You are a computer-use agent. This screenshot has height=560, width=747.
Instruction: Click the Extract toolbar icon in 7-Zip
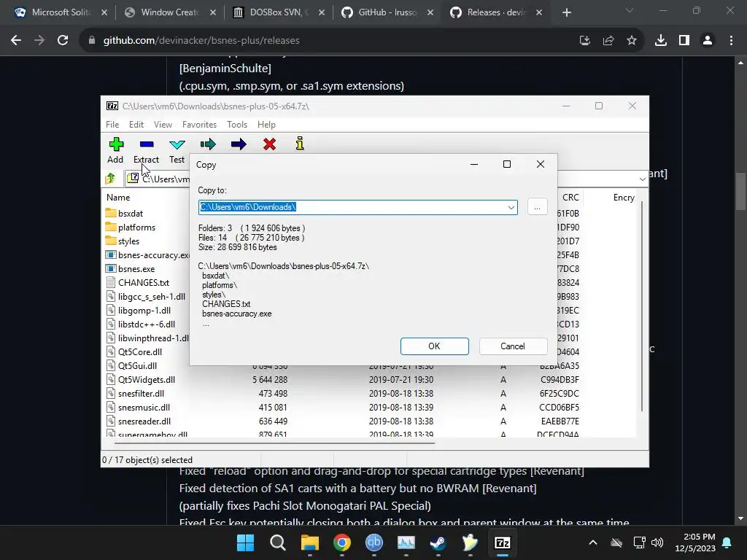tap(146, 150)
